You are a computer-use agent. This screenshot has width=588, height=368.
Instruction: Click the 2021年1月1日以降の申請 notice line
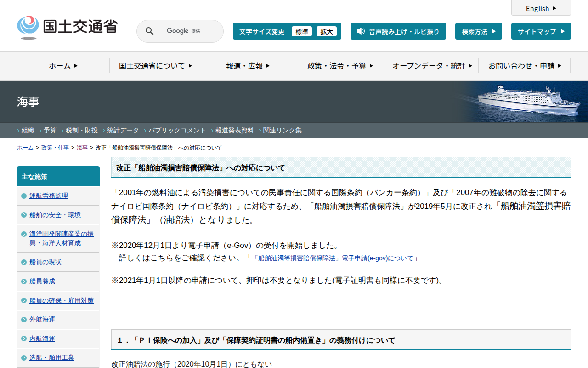(277, 280)
